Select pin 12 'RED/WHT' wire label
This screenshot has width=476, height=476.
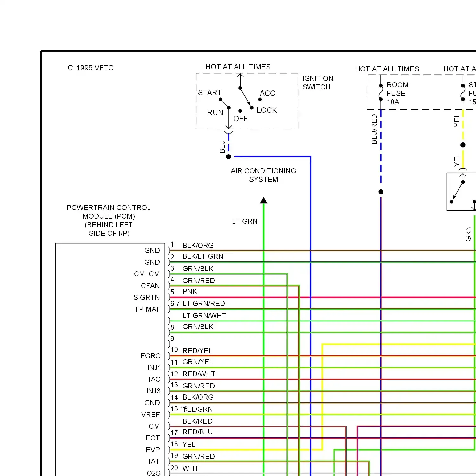coord(199,374)
